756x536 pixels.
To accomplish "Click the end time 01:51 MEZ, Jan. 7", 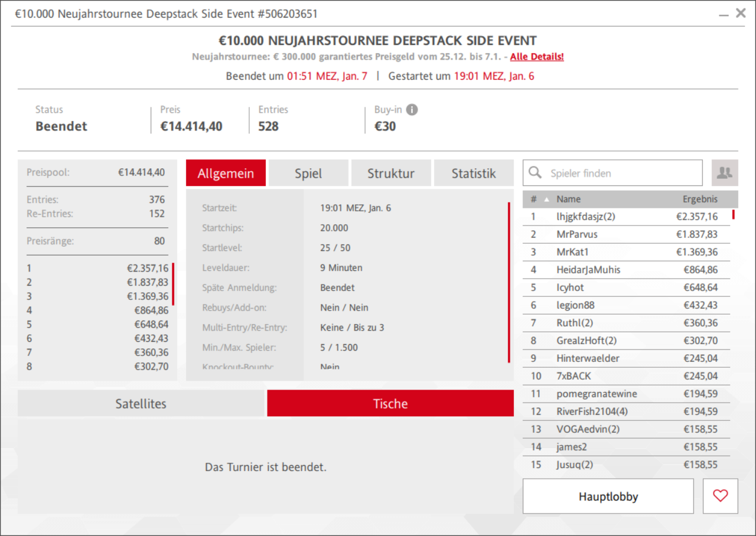I will point(327,76).
